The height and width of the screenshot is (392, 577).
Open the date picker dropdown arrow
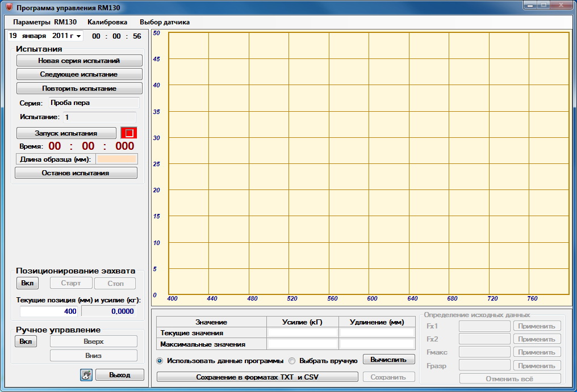click(x=78, y=36)
